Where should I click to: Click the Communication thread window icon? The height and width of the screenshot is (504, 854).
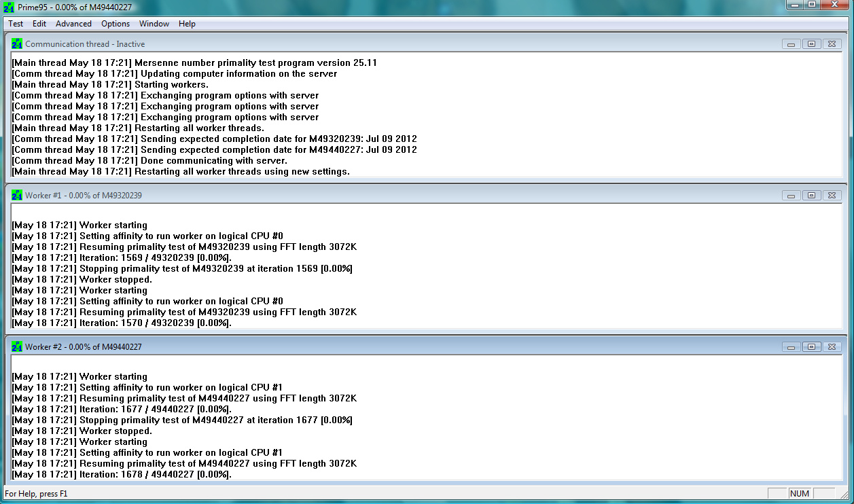coord(17,44)
